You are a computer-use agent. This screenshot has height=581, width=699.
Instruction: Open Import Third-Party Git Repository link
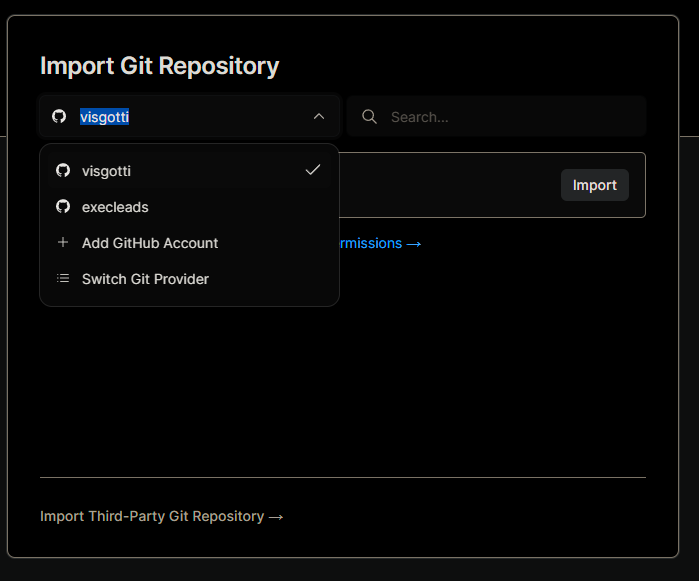(x=161, y=516)
